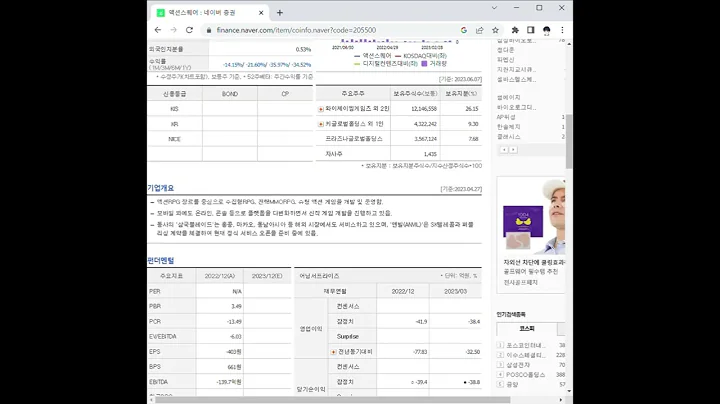Click the next arrow in sidebar stock list
The width and height of the screenshot is (720, 404).
tap(513, 150)
